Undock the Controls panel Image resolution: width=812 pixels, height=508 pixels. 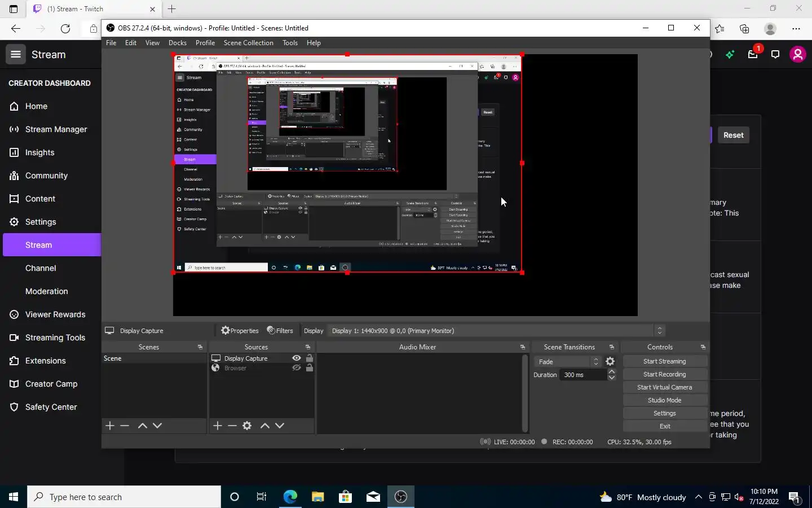(x=703, y=347)
